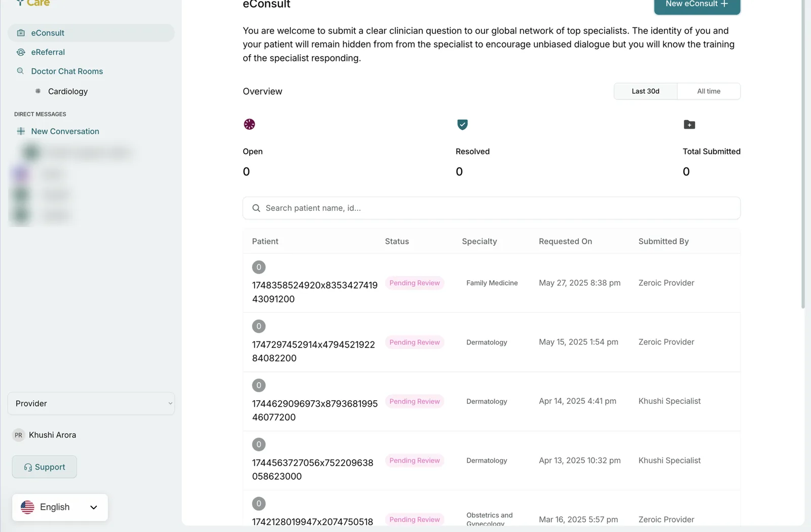The image size is (811, 532).
Task: Open the eConsult section
Action: coord(91,33)
